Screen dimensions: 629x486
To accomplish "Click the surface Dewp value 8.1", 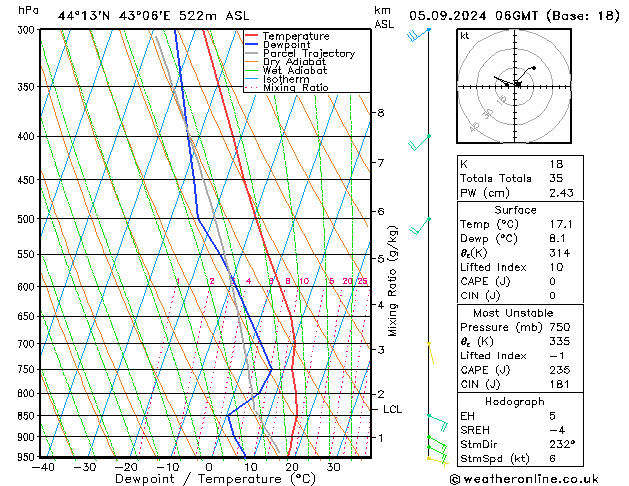I will 557,239.
